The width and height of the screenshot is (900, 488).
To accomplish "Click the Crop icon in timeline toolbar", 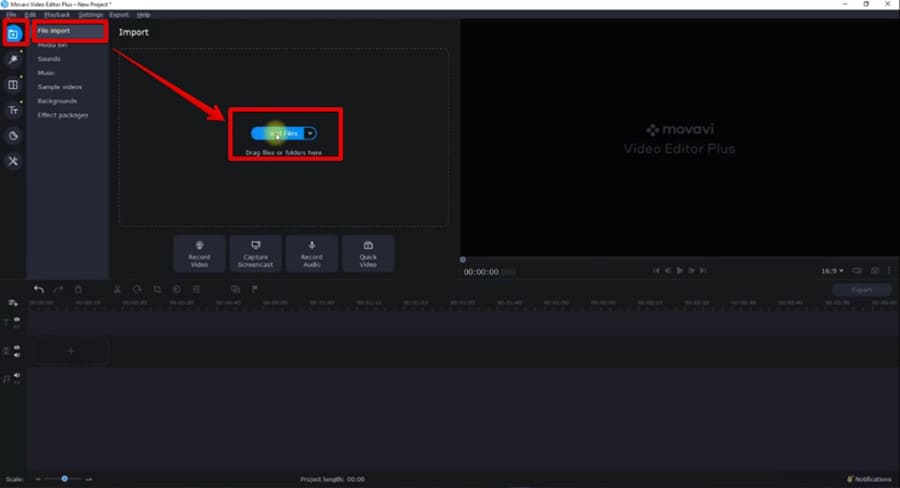I will pyautogui.click(x=157, y=289).
